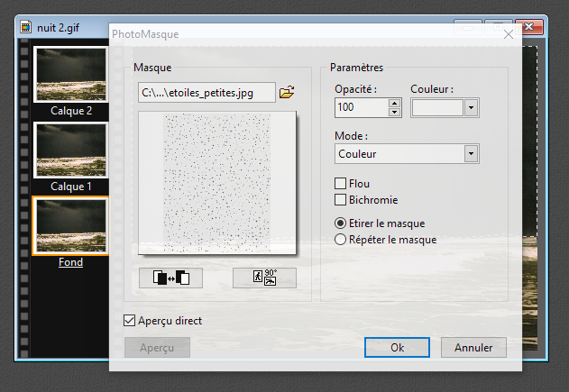
Task: Decrease opacity with the down arrow
Action: [394, 113]
